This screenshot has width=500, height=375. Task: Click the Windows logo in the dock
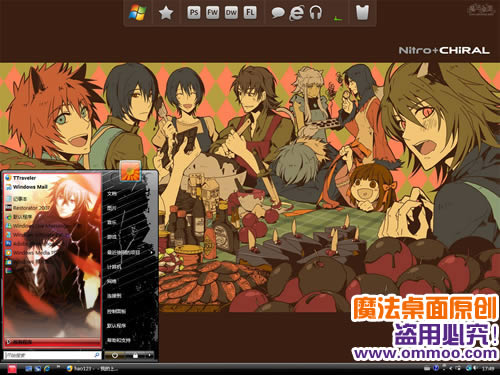coord(137,13)
